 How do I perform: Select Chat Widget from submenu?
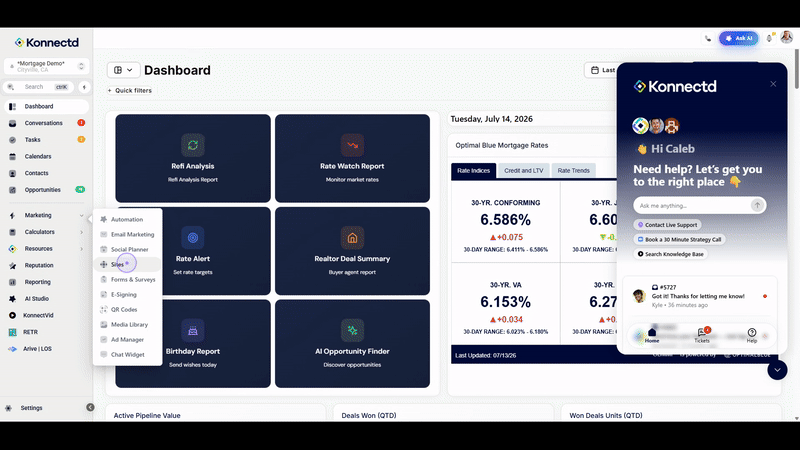point(127,355)
